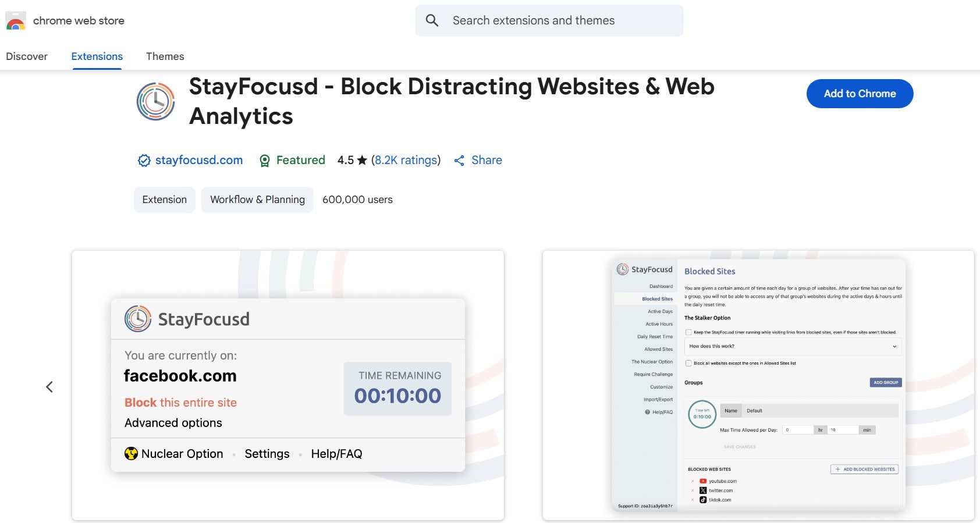Screen dimensions: 980x523
Task: Click the StayFocusd clock extension icon
Action: (155, 101)
